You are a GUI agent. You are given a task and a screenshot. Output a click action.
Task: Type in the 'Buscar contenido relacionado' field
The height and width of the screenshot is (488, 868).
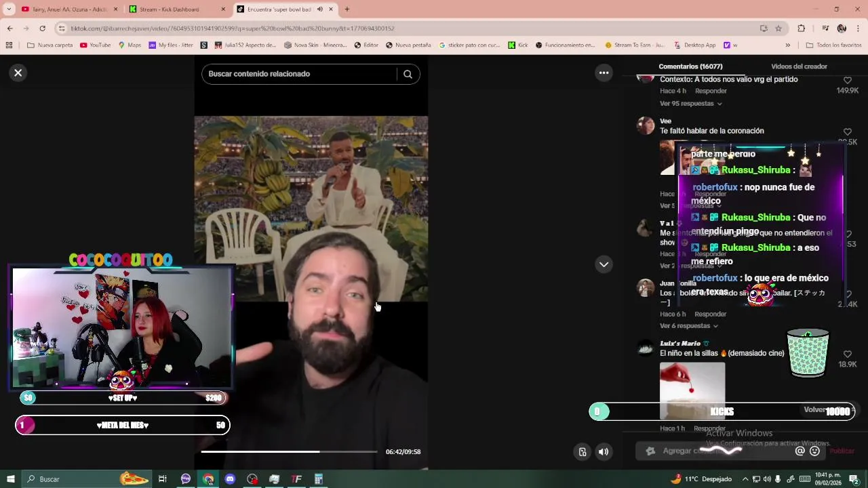[x=299, y=74]
